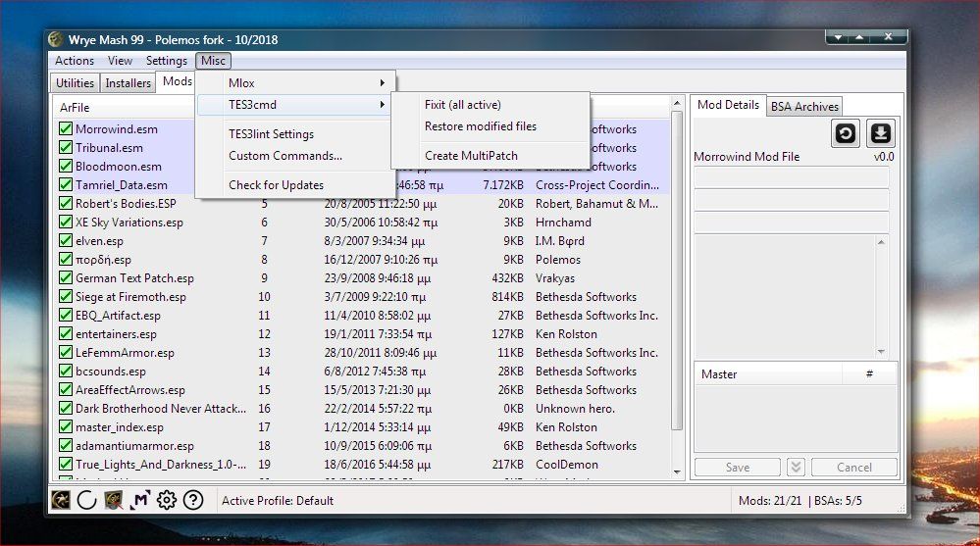Image resolution: width=980 pixels, height=546 pixels.
Task: Select LeFemmArmor.esp row
Action: click(361, 352)
